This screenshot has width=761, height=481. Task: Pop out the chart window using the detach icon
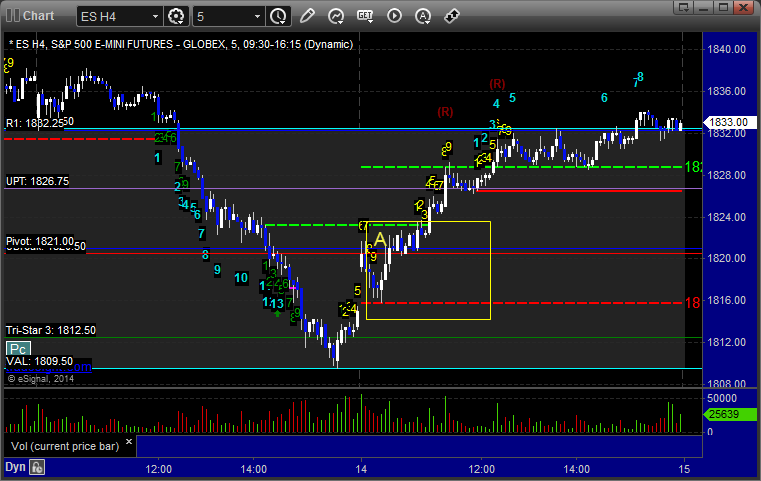(684, 7)
